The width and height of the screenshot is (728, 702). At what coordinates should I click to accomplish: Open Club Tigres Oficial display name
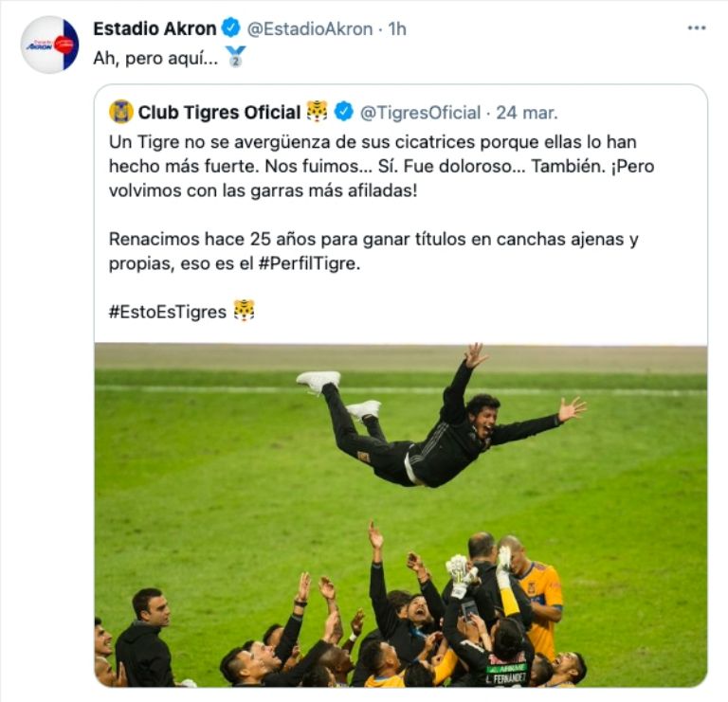pos(220,113)
